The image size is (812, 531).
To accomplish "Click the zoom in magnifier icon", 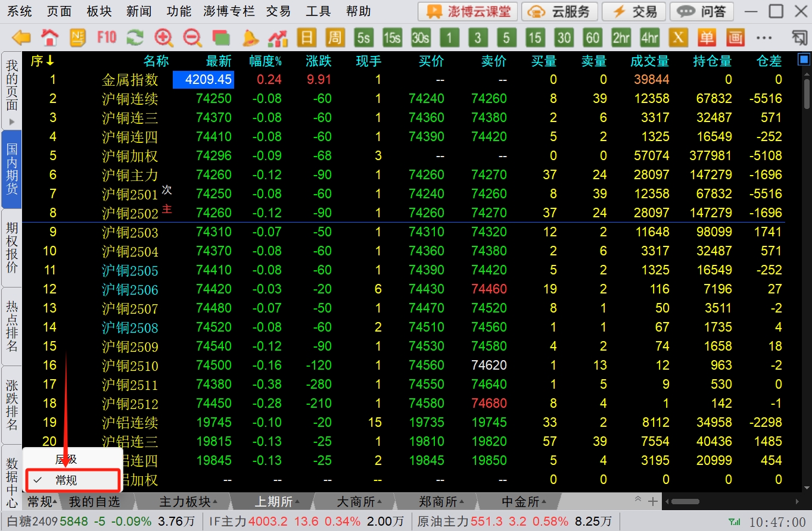I will (163, 38).
